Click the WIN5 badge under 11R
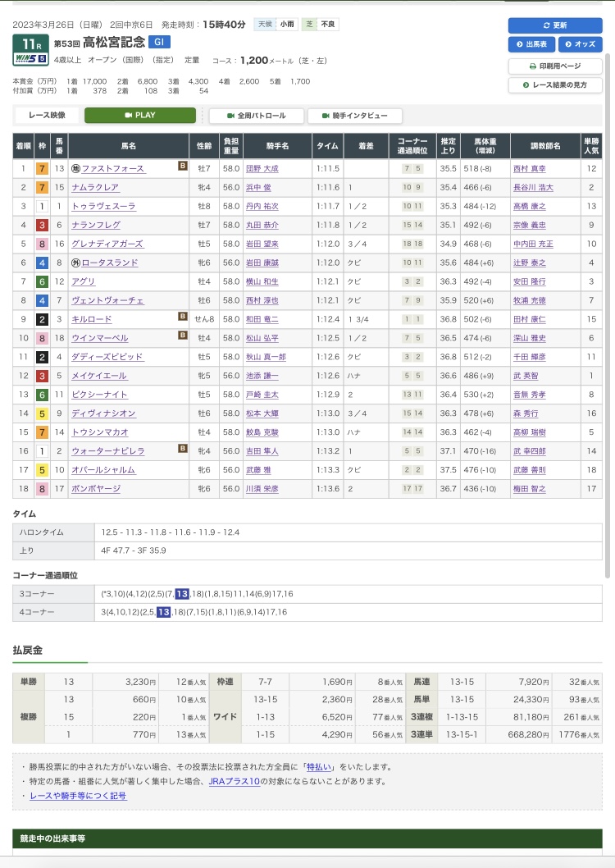Viewport: 615px width, 868px height. 30,58
